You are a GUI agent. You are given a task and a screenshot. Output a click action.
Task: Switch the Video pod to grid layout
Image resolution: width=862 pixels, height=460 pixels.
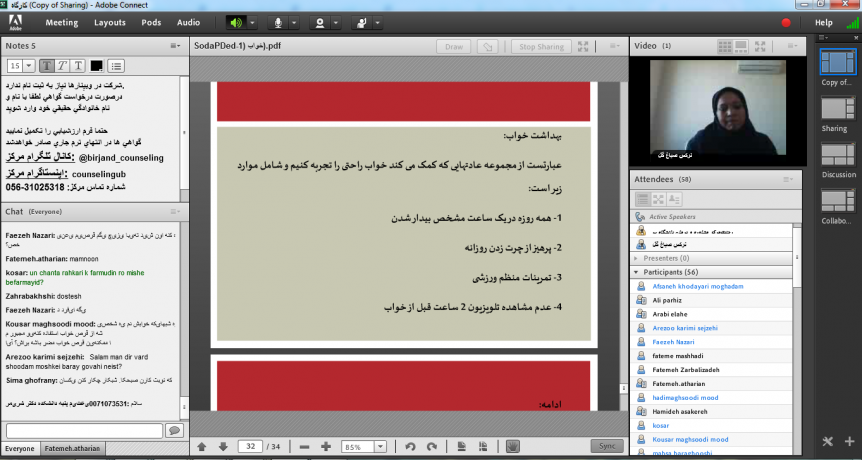click(x=725, y=46)
